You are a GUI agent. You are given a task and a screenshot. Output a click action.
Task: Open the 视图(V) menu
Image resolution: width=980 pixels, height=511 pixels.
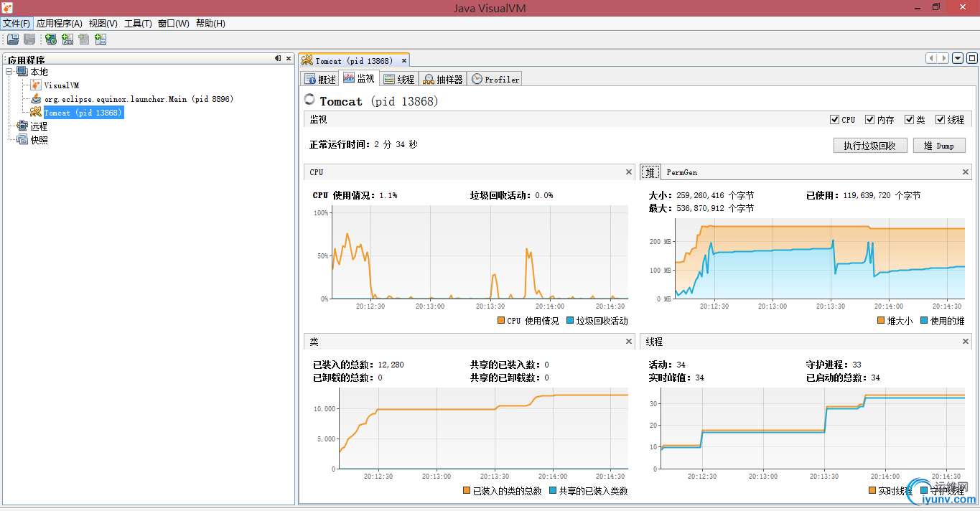[x=103, y=23]
